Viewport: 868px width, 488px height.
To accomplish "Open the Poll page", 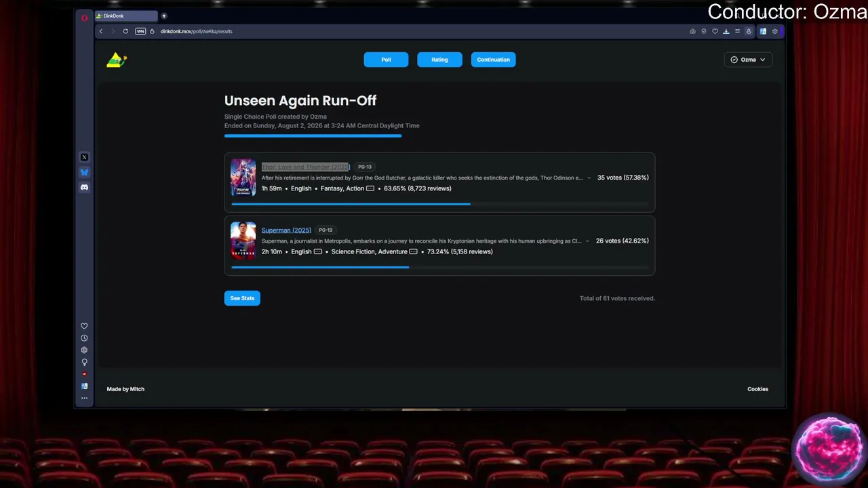I will tap(386, 60).
